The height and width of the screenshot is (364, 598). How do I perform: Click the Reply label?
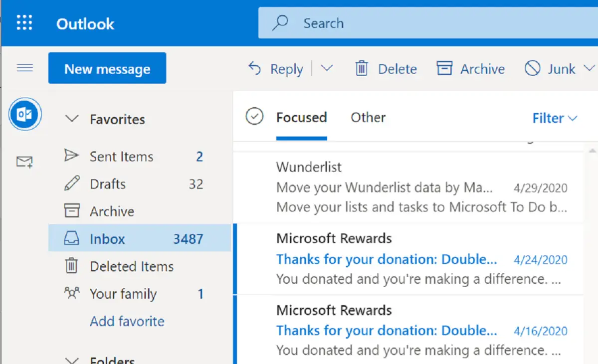pos(286,69)
